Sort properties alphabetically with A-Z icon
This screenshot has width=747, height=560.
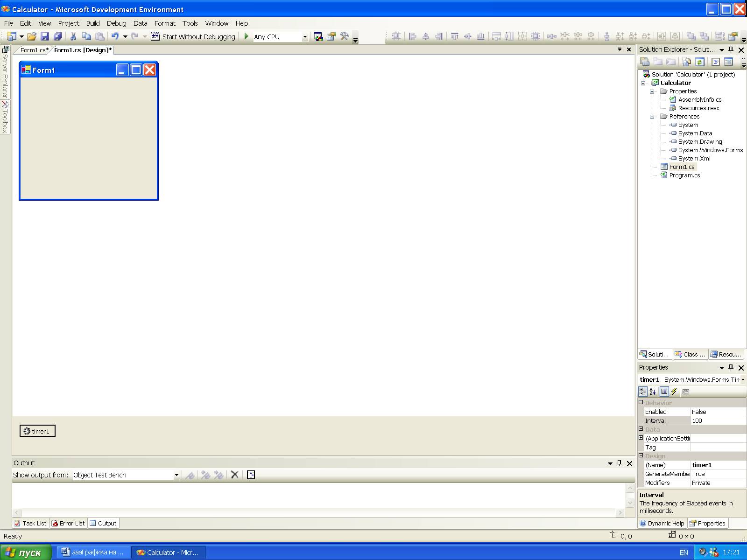pos(653,392)
